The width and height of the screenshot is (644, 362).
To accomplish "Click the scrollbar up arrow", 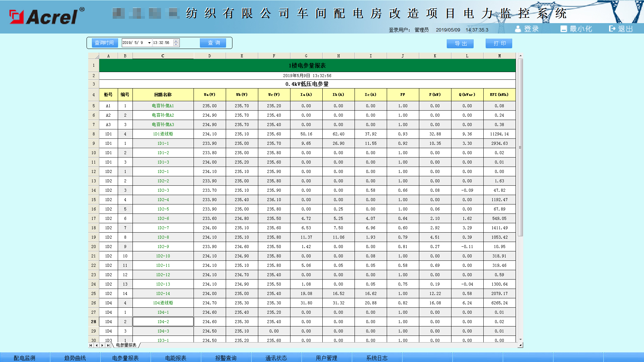I will [520, 56].
